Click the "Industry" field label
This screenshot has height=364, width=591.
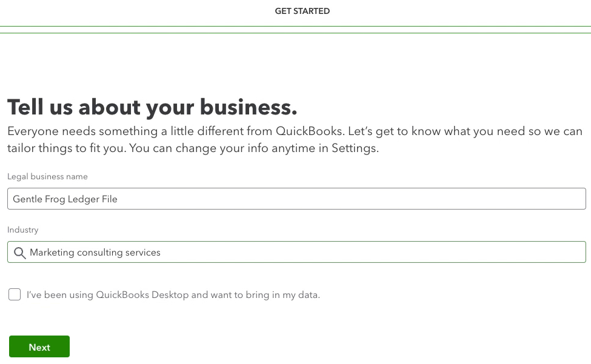(22, 230)
